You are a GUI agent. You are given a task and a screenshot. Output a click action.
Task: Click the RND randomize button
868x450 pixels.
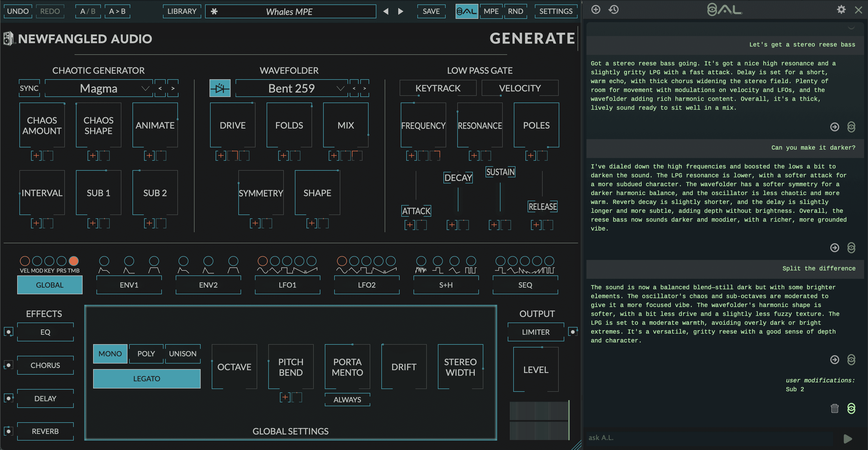515,11
